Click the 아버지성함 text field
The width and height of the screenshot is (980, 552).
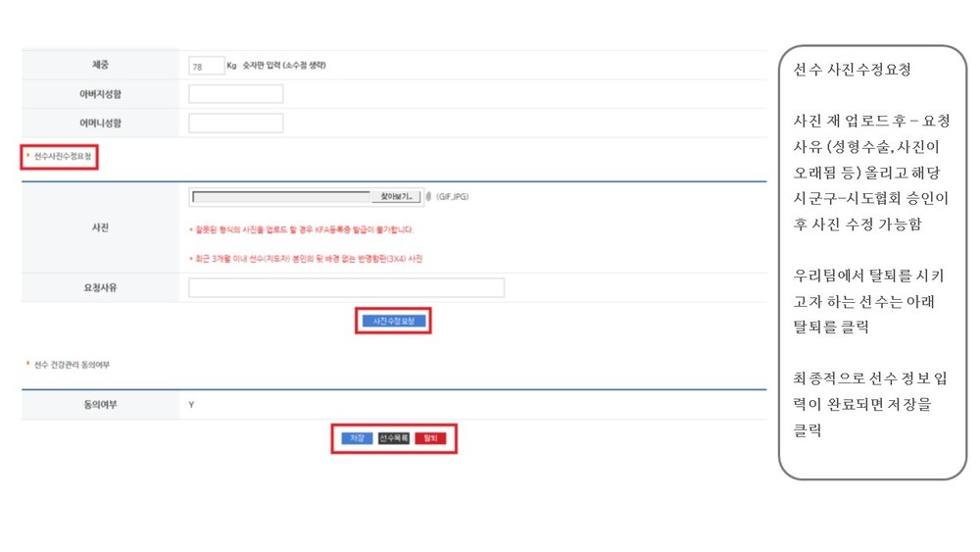pos(235,94)
